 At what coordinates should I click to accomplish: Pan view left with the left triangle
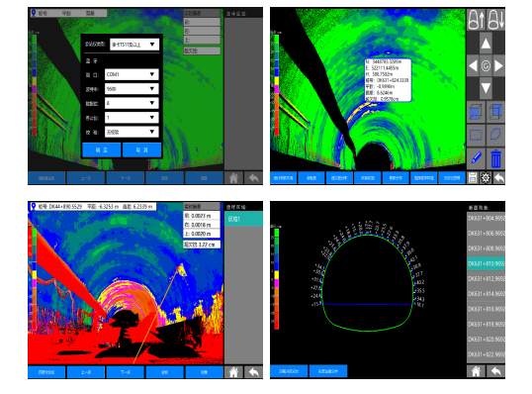(473, 66)
